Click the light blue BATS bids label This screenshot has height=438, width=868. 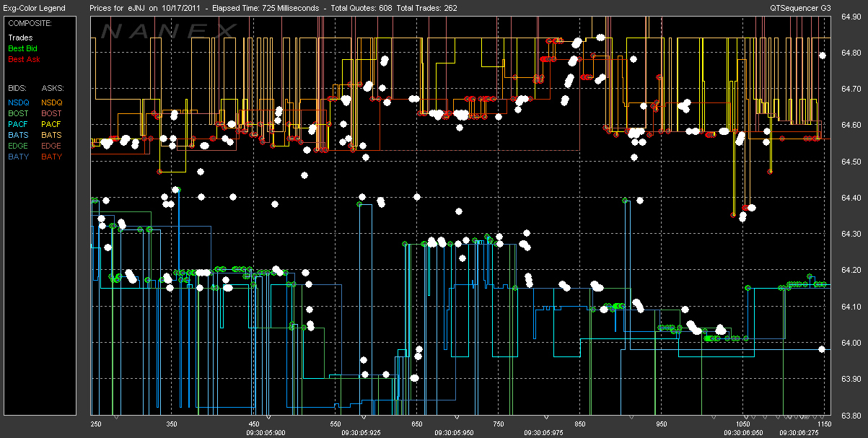coord(18,135)
